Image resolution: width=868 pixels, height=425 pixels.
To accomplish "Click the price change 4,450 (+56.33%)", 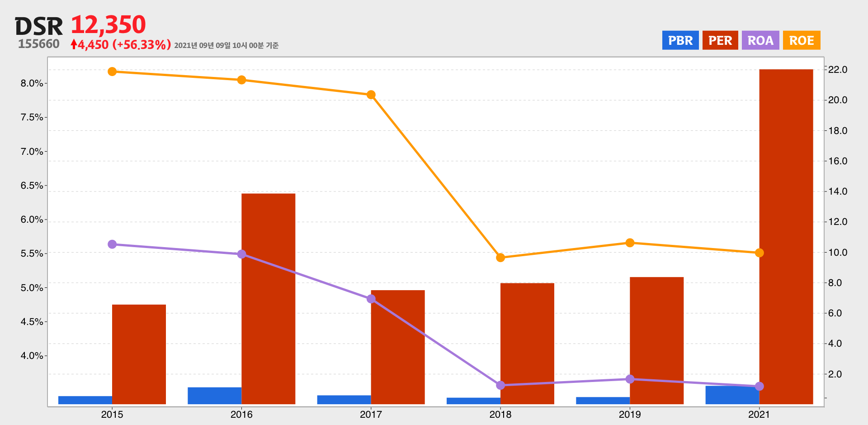I will tap(124, 44).
